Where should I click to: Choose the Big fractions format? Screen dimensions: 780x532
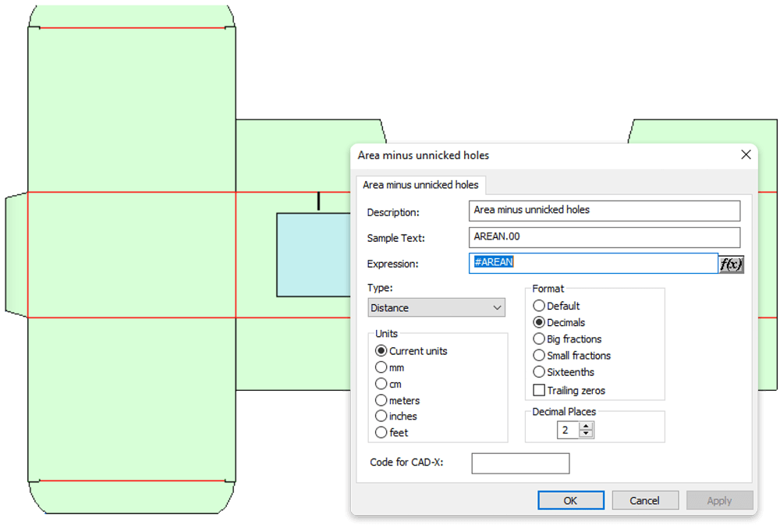coord(539,339)
